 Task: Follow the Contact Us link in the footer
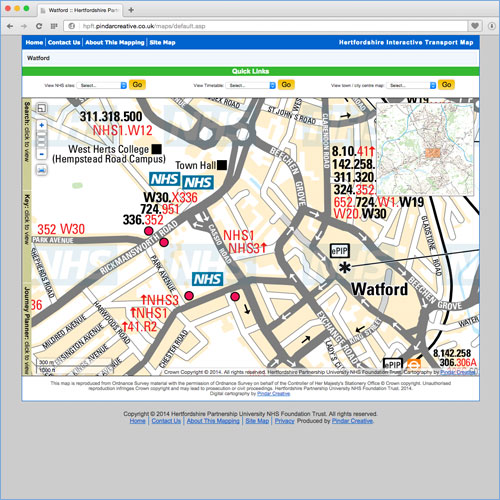pyautogui.click(x=166, y=421)
